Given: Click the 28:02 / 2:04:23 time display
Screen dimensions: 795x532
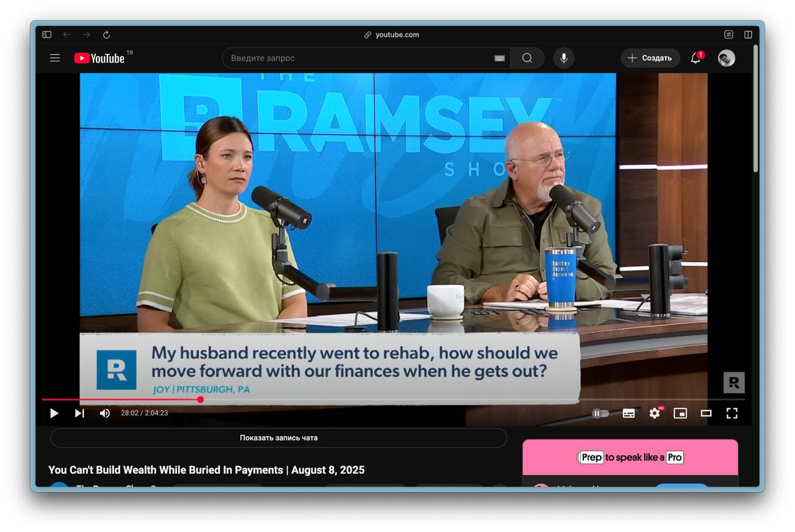Looking at the screenshot, I should (144, 413).
